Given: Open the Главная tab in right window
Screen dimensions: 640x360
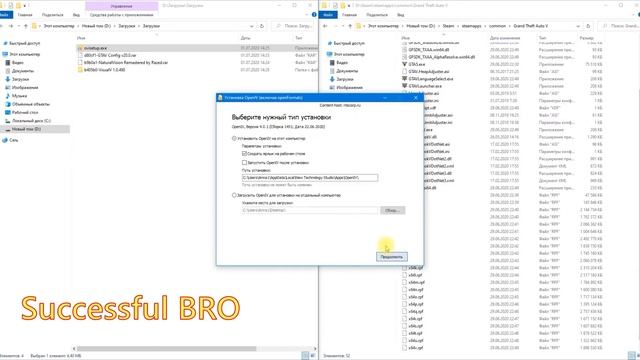Looking at the screenshot, I should coord(349,15).
